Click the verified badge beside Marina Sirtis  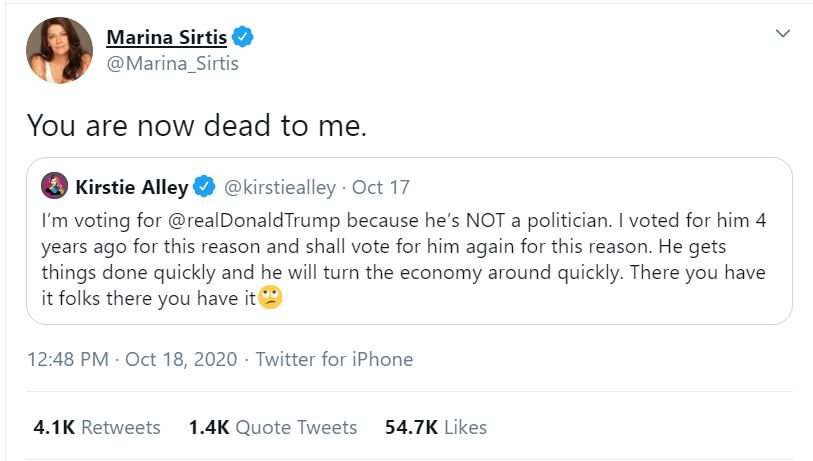click(x=242, y=38)
